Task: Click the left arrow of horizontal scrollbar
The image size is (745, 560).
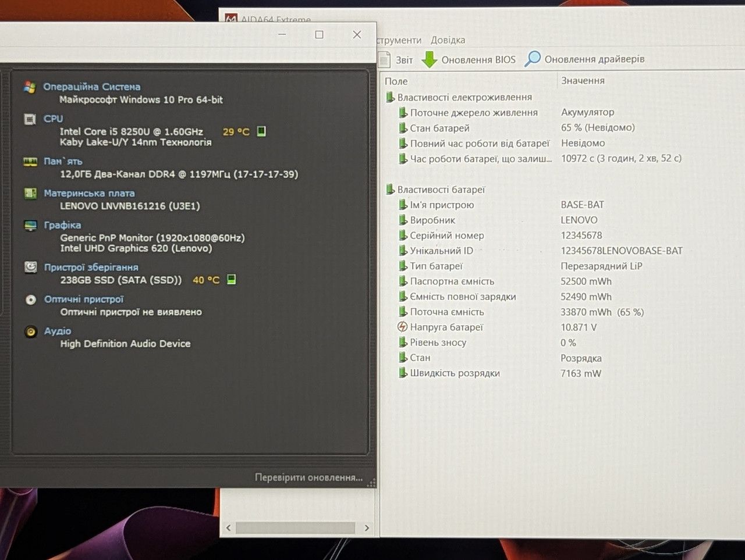Action: click(x=228, y=528)
